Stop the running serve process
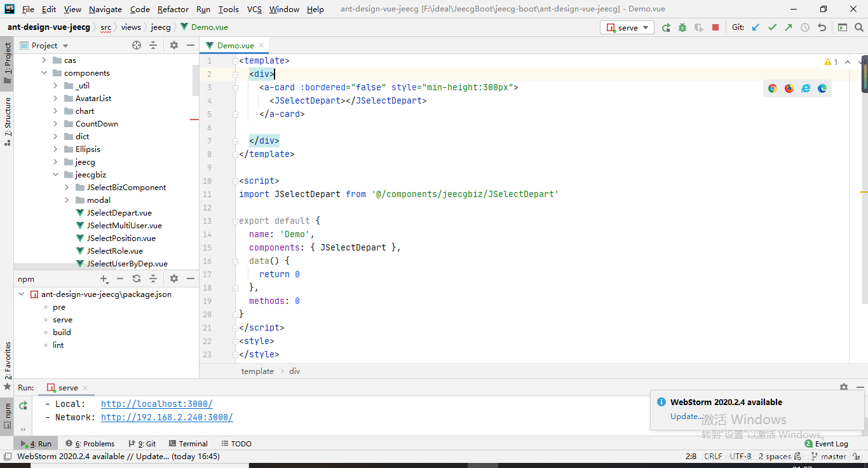Image resolution: width=868 pixels, height=468 pixels. [x=715, y=27]
